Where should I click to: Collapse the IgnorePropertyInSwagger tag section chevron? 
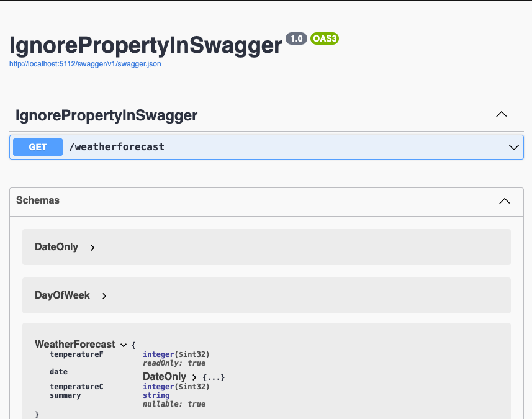[x=502, y=114]
